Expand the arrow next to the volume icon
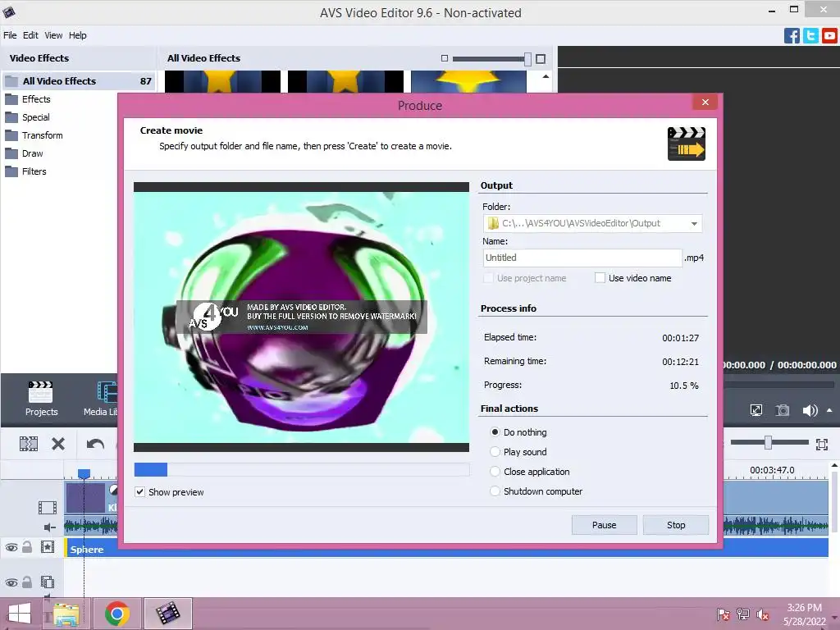This screenshot has width=840, height=630. tap(830, 410)
